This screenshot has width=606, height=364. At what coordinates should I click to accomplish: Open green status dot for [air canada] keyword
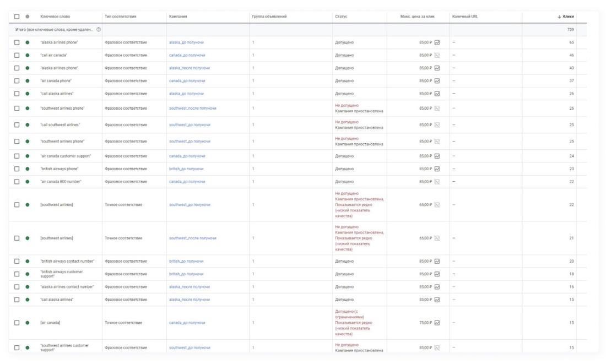[28, 323]
